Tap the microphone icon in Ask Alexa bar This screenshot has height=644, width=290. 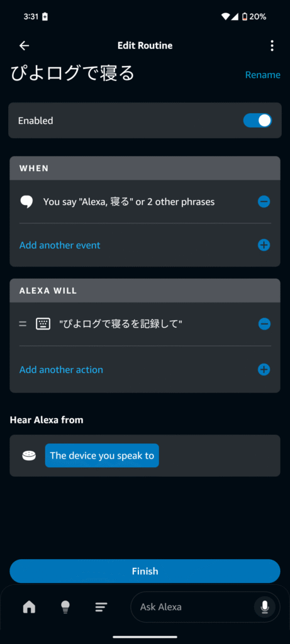(x=265, y=607)
